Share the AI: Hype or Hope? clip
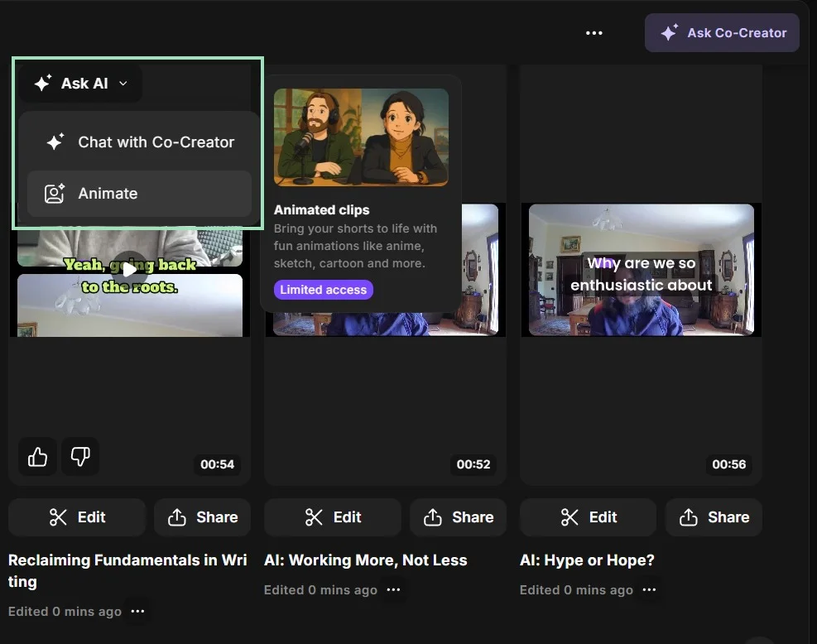817x644 pixels. [x=714, y=517]
